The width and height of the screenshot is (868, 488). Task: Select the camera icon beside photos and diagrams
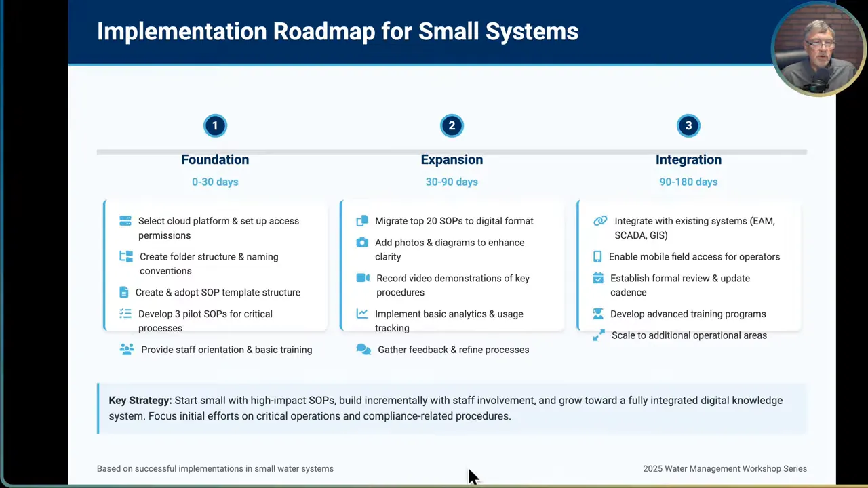click(x=361, y=242)
